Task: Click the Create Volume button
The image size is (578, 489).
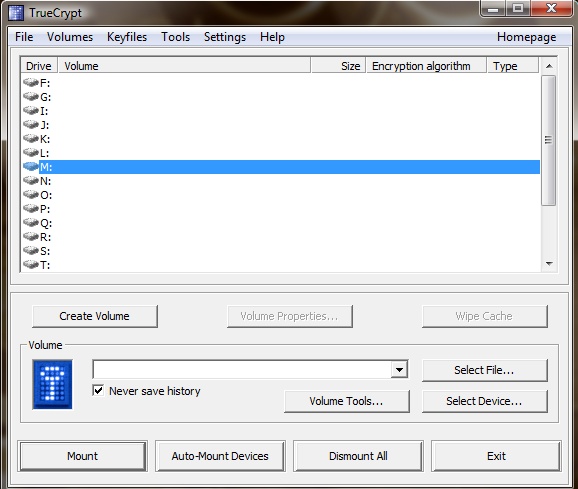Action: 95,316
